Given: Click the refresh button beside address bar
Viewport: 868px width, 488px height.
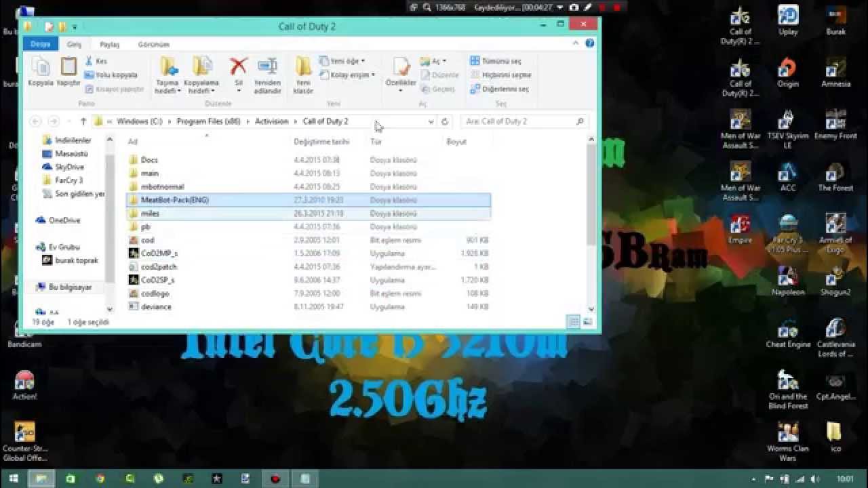Looking at the screenshot, I should coord(445,122).
